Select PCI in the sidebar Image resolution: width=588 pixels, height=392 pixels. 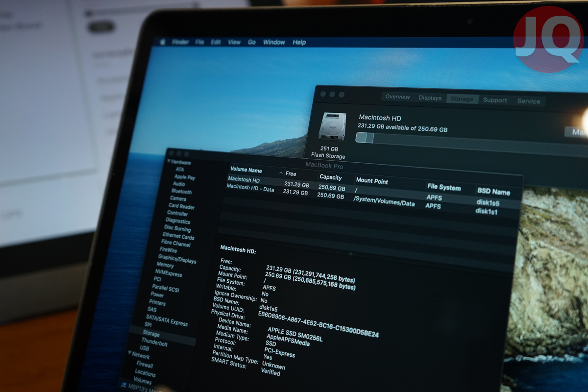tap(157, 280)
